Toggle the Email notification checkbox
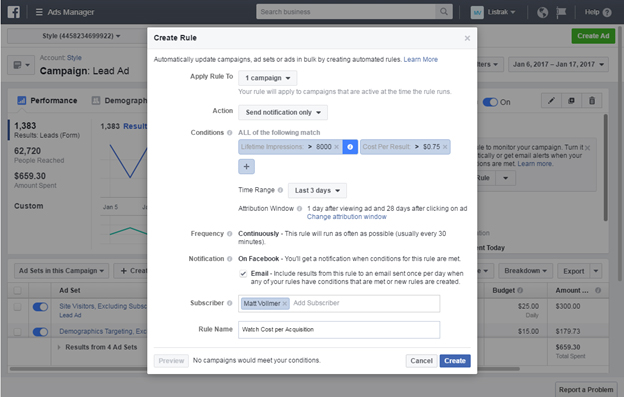 243,274
